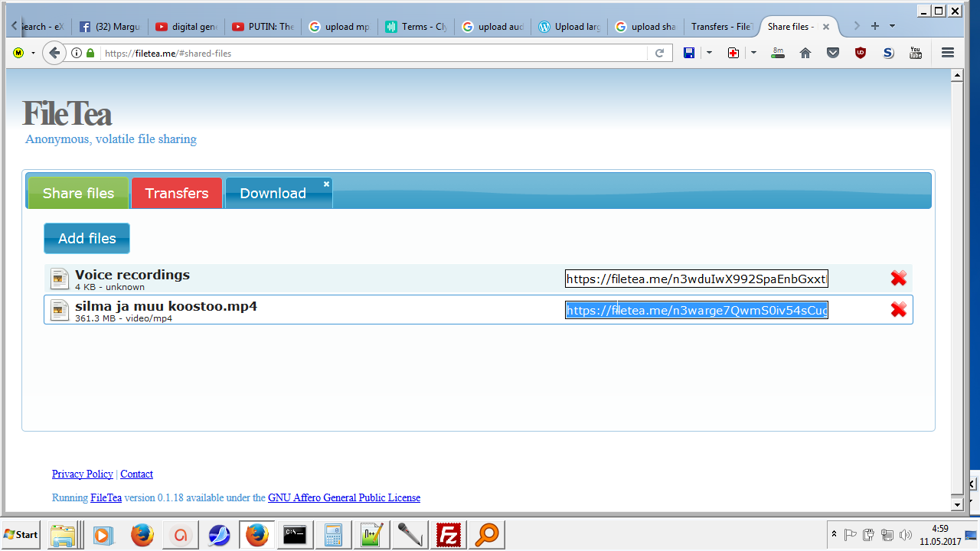The height and width of the screenshot is (551, 980).
Task: Open the GNU Affero General Public License link
Action: pyautogui.click(x=344, y=497)
